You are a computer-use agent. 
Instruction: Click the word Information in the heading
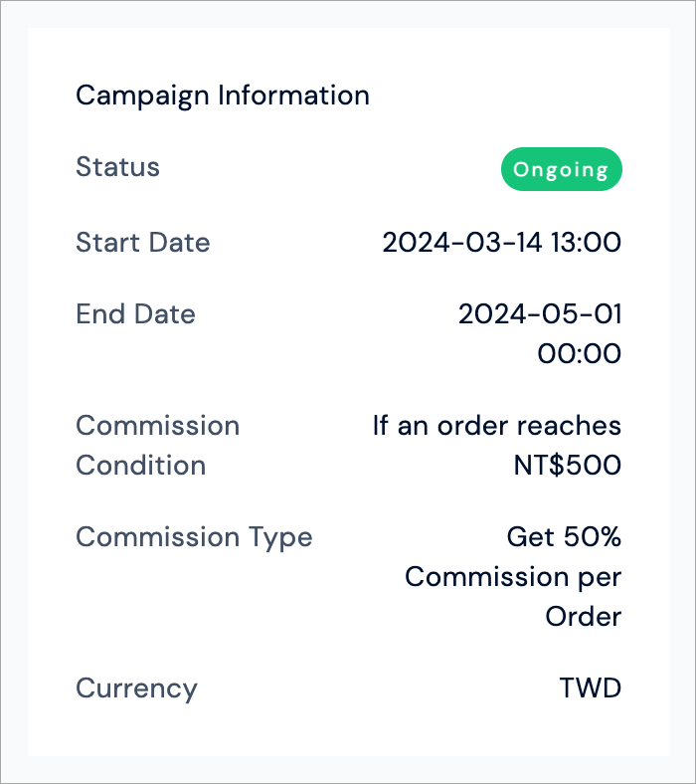pos(293,95)
